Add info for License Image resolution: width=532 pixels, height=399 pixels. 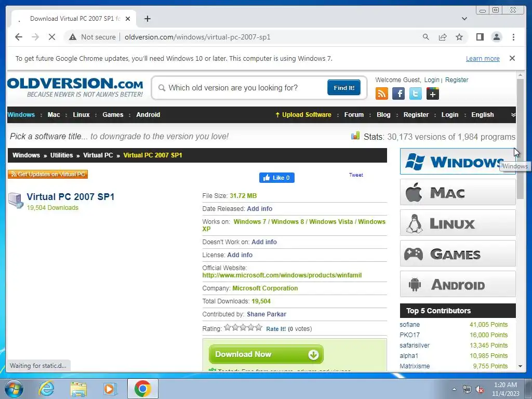pyautogui.click(x=240, y=255)
